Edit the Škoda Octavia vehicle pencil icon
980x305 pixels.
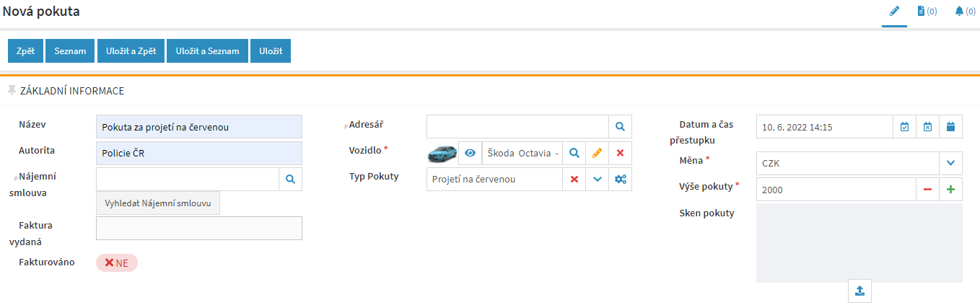point(597,153)
